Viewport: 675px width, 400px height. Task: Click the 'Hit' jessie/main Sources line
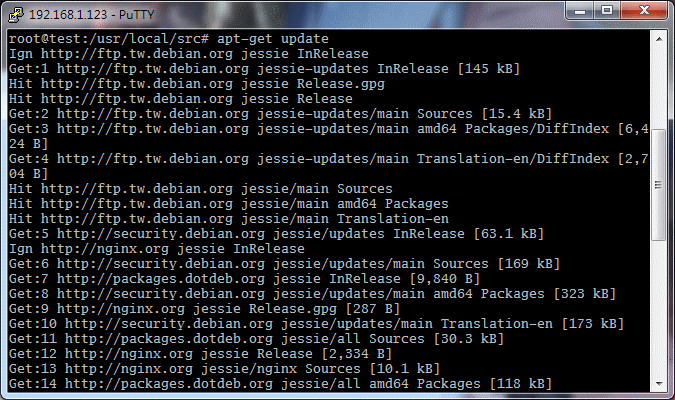[x=201, y=189]
